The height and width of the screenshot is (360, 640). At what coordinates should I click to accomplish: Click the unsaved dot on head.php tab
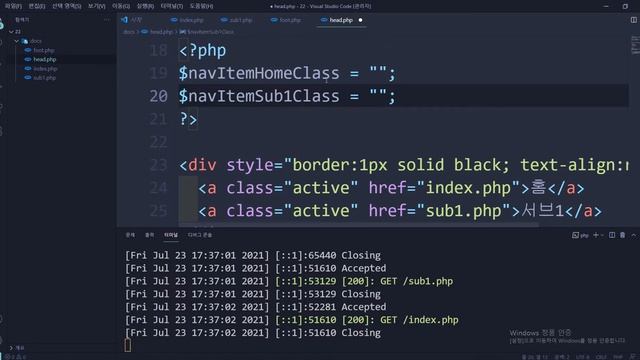tap(360, 20)
